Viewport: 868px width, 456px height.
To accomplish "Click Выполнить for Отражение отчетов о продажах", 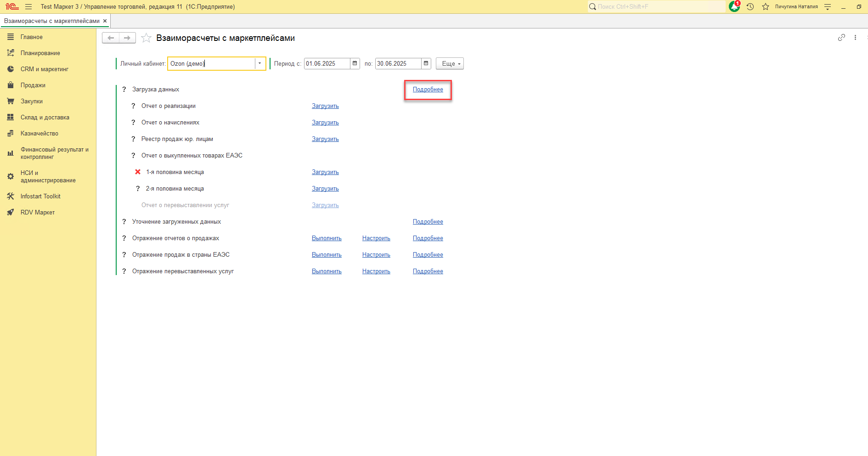I will tap(327, 238).
